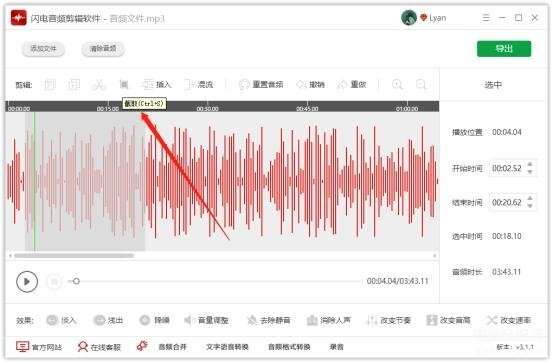Open the hamburger menu in the title bar
553x364 pixels.
[x=486, y=18]
